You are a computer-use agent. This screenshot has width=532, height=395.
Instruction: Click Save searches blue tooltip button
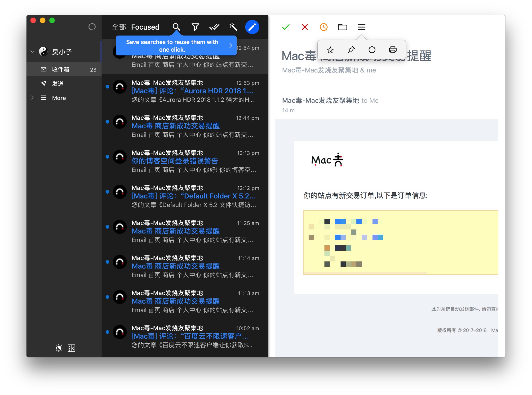(231, 46)
